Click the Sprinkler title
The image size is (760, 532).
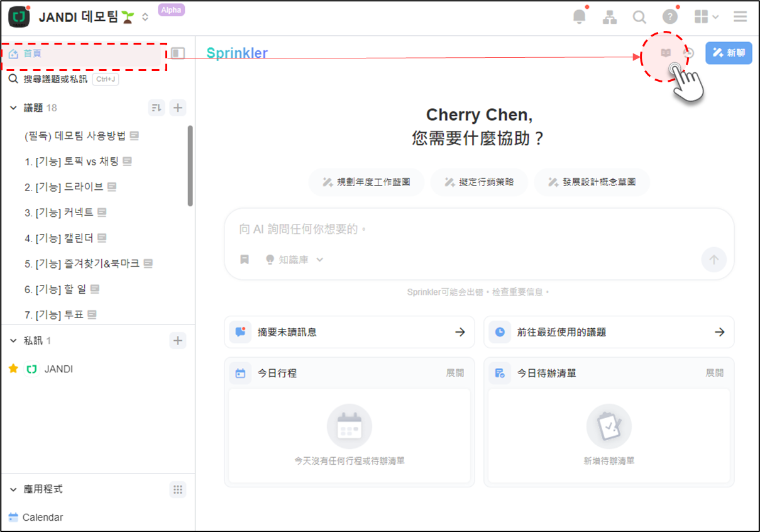click(237, 53)
